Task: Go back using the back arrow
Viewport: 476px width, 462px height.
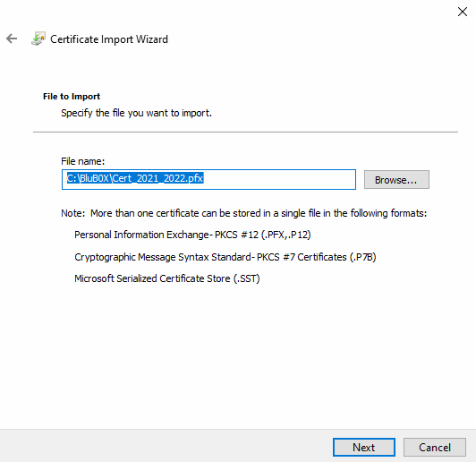Action: [x=12, y=38]
